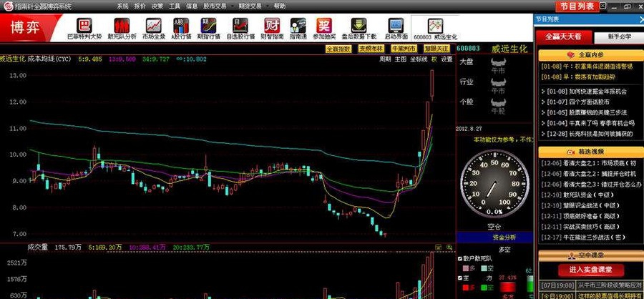Open the 敢死队分析 icon
The height and width of the screenshot is (299, 644).
pyautogui.click(x=122, y=26)
